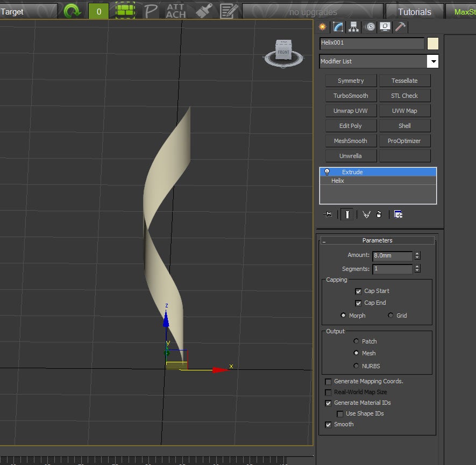Toggle the Extrude modifier lightbulb
Viewport: 476px width, 465px height.
click(327, 172)
